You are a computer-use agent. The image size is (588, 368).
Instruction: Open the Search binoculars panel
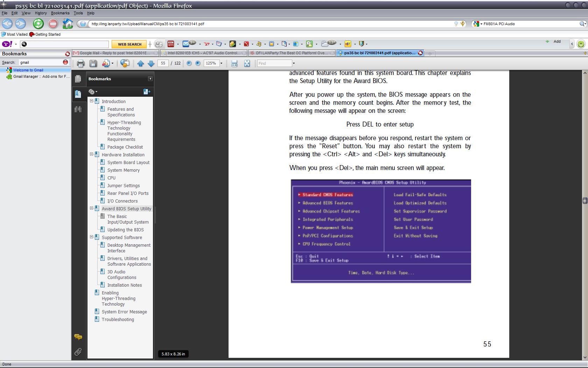(78, 109)
